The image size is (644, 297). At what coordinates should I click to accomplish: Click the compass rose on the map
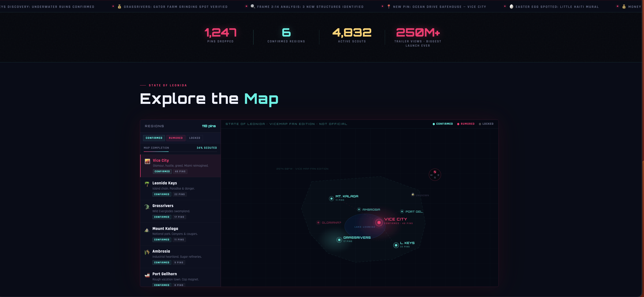[x=435, y=175]
